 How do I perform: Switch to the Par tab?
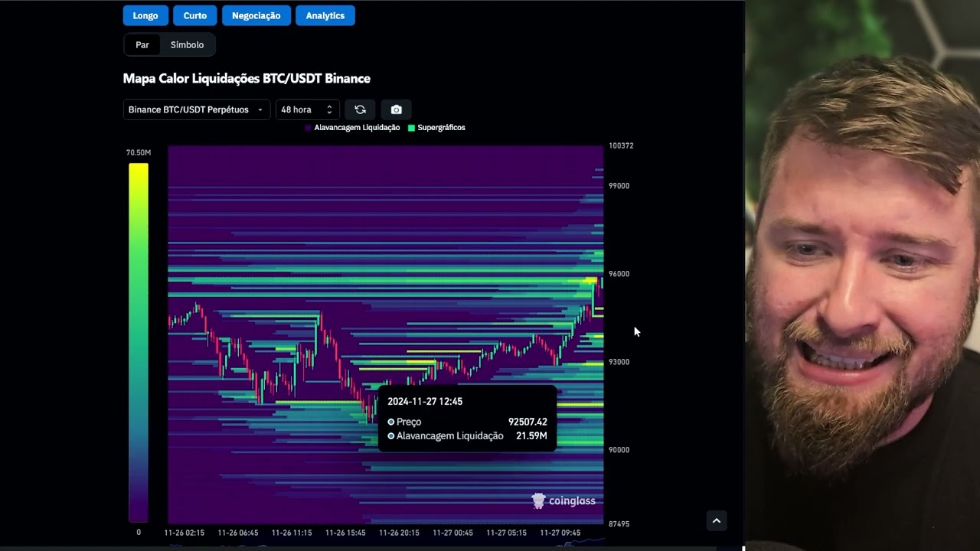(142, 44)
